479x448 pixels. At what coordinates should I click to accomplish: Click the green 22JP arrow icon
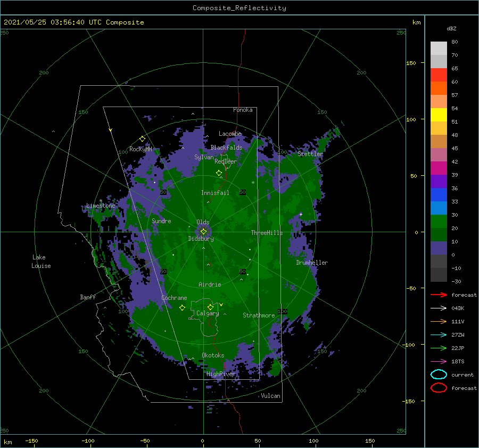coord(439,348)
